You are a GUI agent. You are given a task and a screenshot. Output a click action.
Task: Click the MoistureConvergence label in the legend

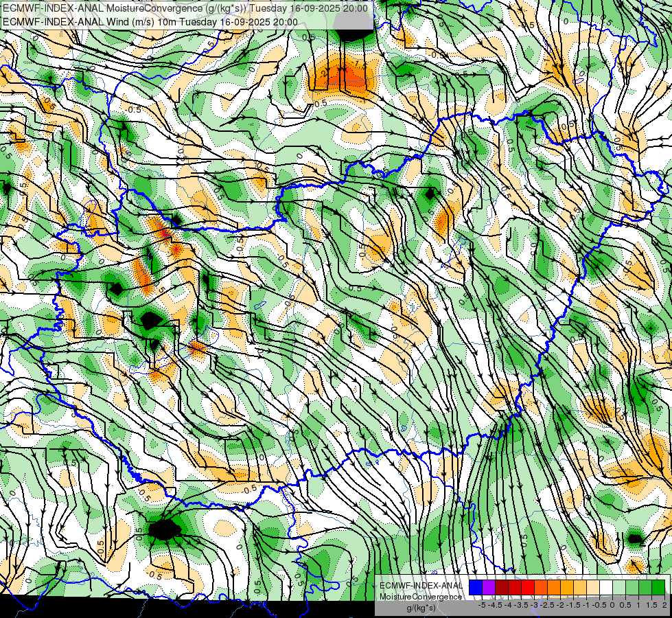(421, 597)
